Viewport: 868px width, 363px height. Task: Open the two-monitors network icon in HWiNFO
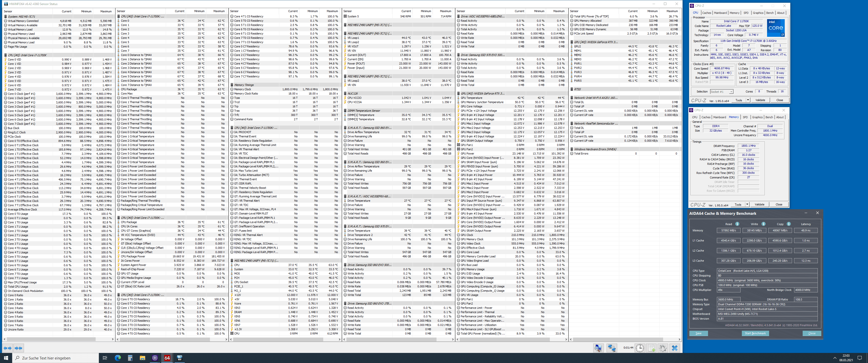point(612,348)
